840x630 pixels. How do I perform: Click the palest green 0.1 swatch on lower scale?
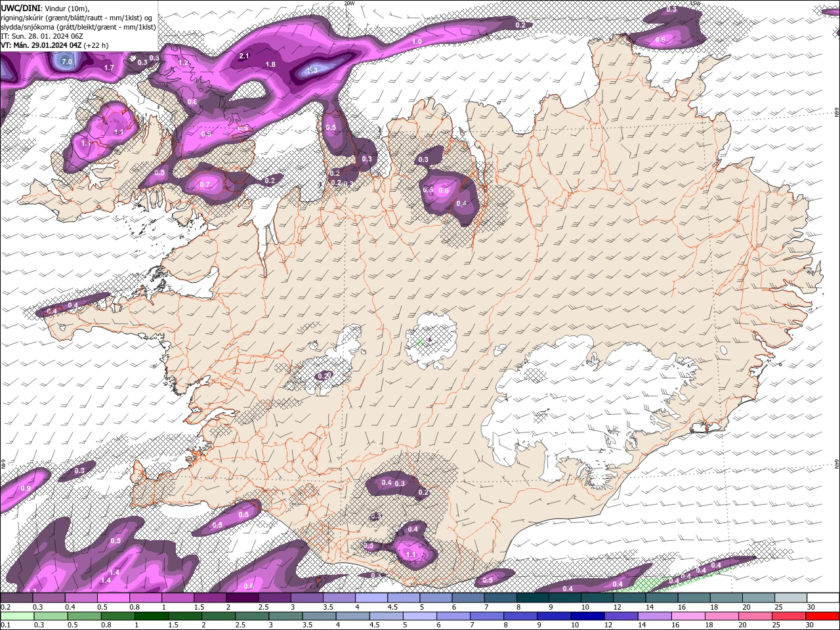click(16, 616)
